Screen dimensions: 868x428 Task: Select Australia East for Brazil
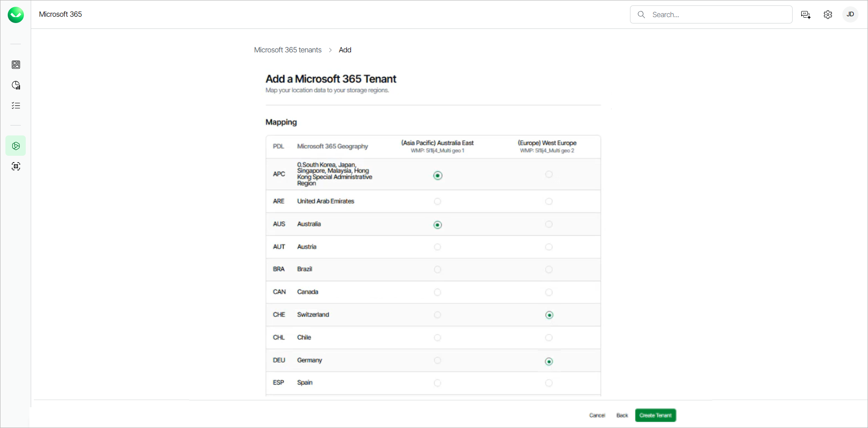[x=437, y=270]
